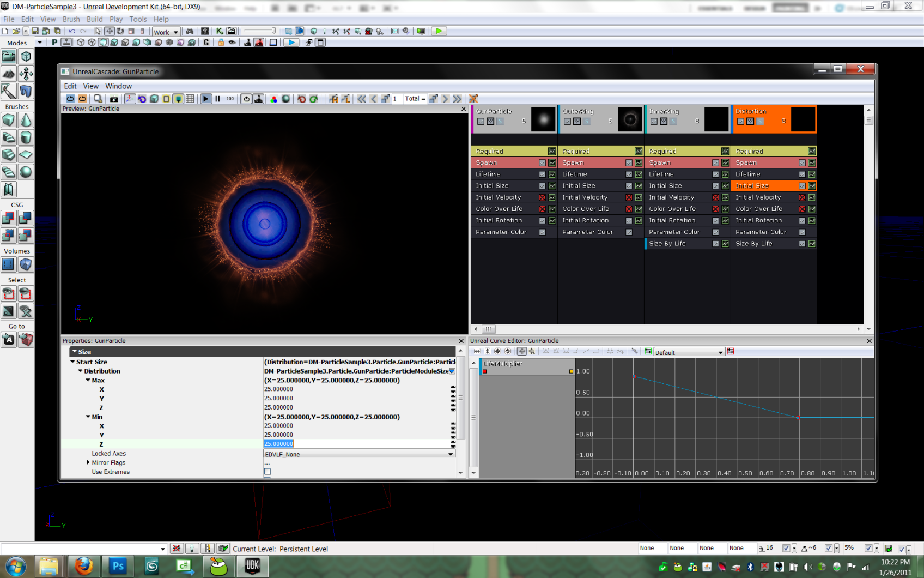
Task: Click the red undo arrow icon in Cascade
Action: [301, 99]
